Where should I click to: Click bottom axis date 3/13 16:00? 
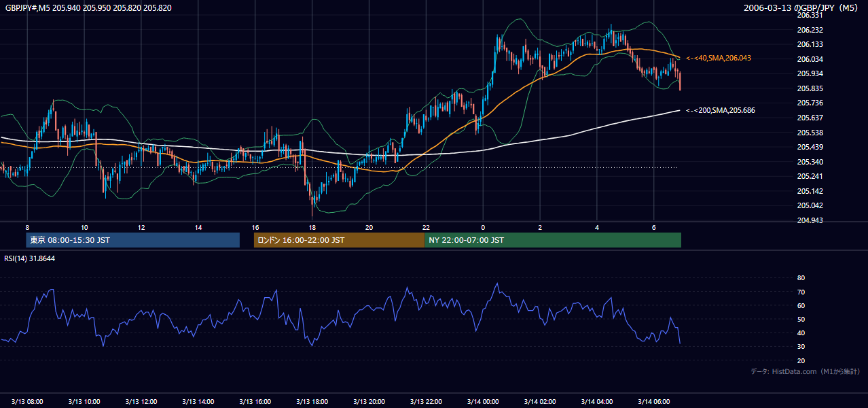coord(255,402)
